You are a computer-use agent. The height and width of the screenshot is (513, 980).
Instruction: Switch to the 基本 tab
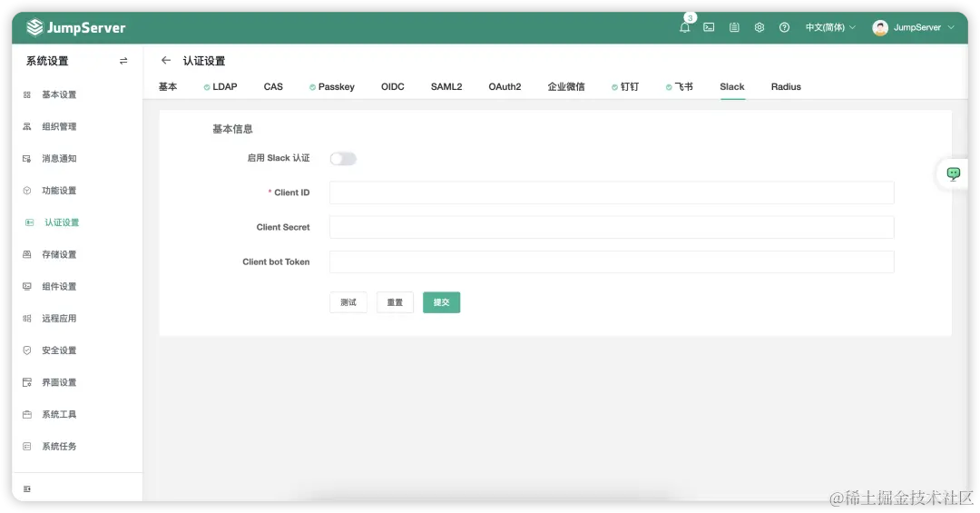[168, 86]
